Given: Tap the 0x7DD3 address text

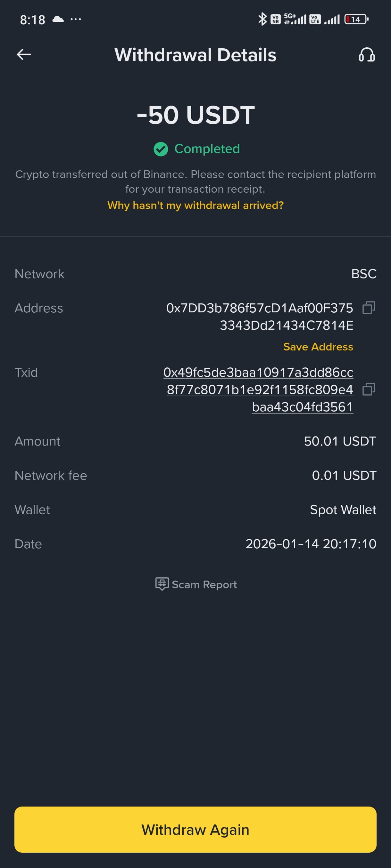Looking at the screenshot, I should point(259,317).
